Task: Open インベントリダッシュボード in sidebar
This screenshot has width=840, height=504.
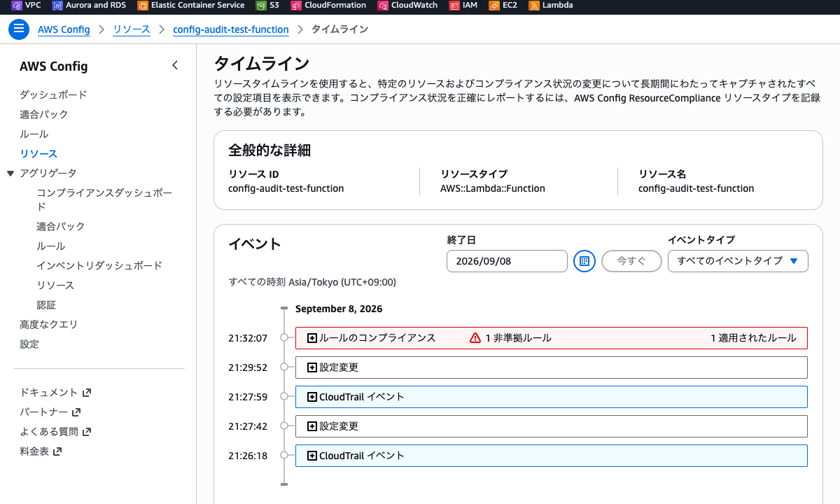Action: coord(99,265)
